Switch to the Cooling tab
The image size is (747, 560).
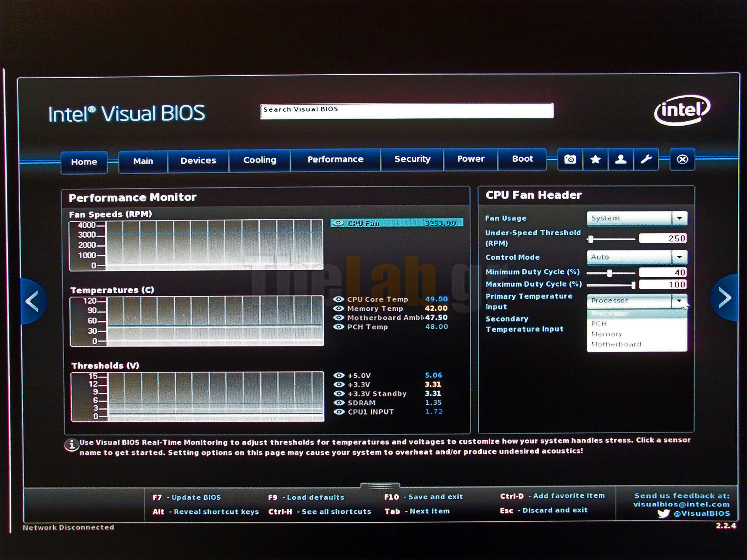(260, 160)
